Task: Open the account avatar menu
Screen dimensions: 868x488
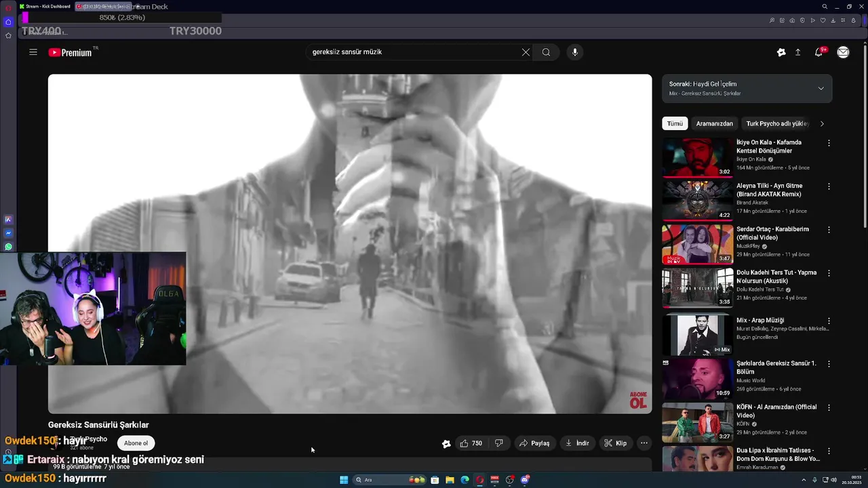Action: click(843, 52)
